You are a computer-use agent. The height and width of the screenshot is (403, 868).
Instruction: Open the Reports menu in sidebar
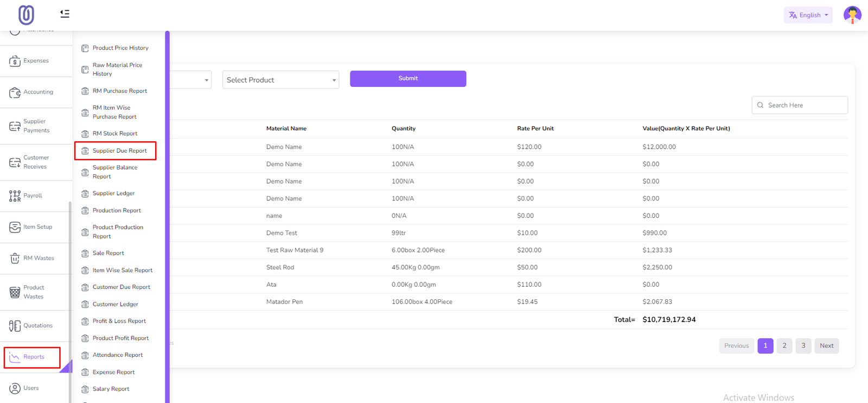[33, 357]
